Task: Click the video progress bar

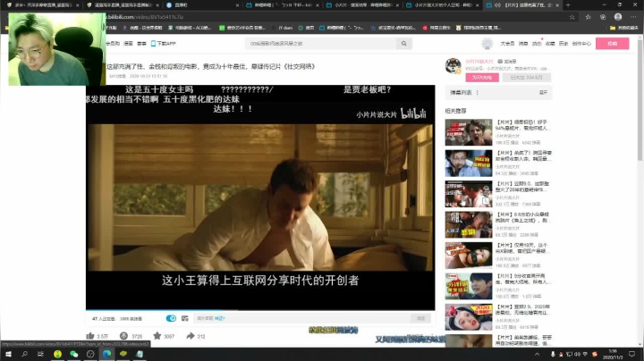Action: [260, 310]
